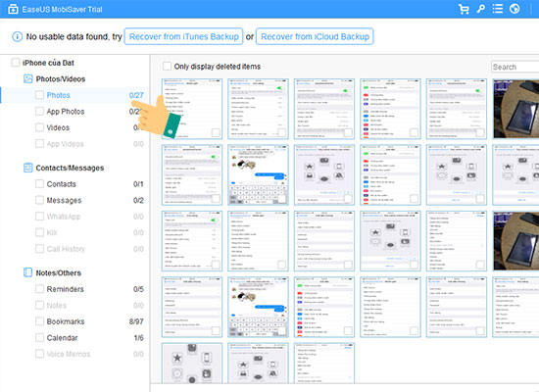Click the 0/5 Reminders count

point(138,289)
